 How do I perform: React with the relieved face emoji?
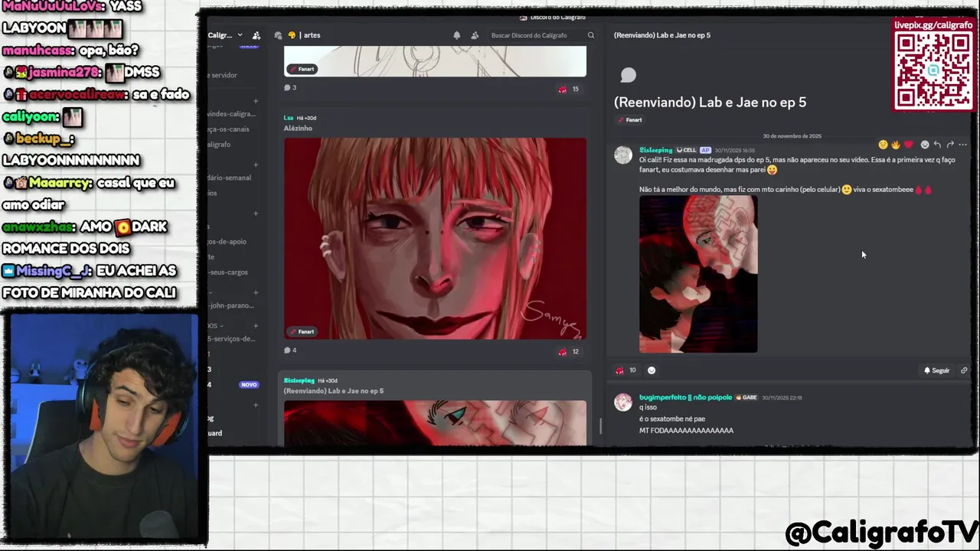(x=883, y=145)
